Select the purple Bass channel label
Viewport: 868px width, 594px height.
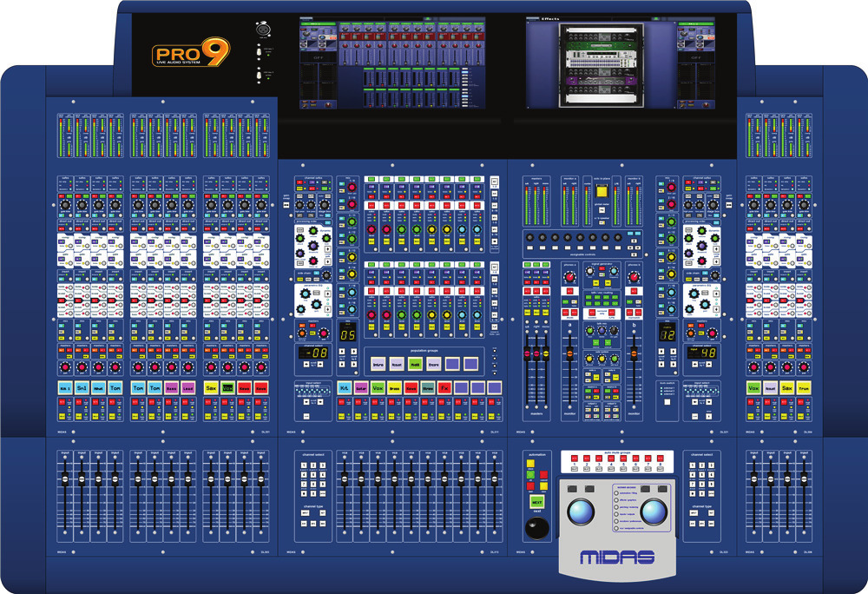pos(172,387)
